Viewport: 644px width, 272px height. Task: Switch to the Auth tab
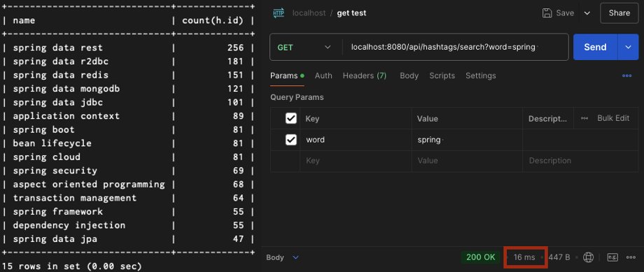tap(323, 76)
